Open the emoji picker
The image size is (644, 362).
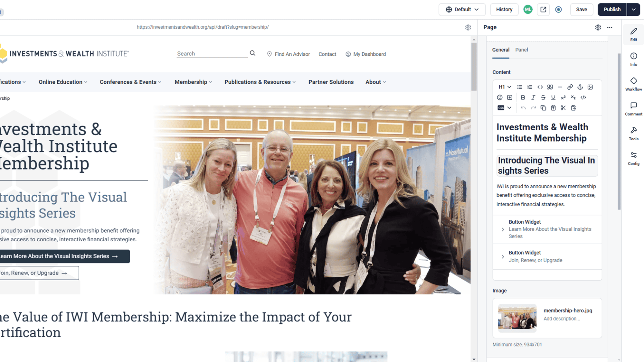(499, 97)
